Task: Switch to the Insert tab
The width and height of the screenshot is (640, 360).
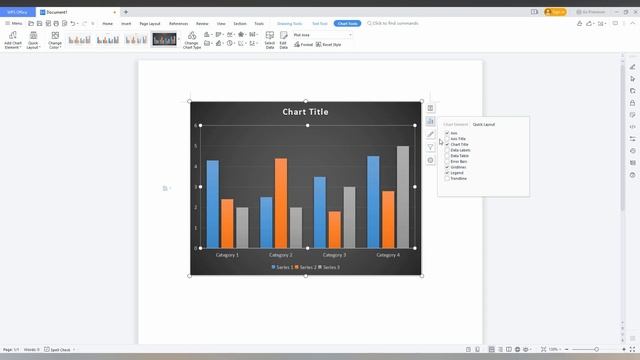Action: (x=126, y=24)
